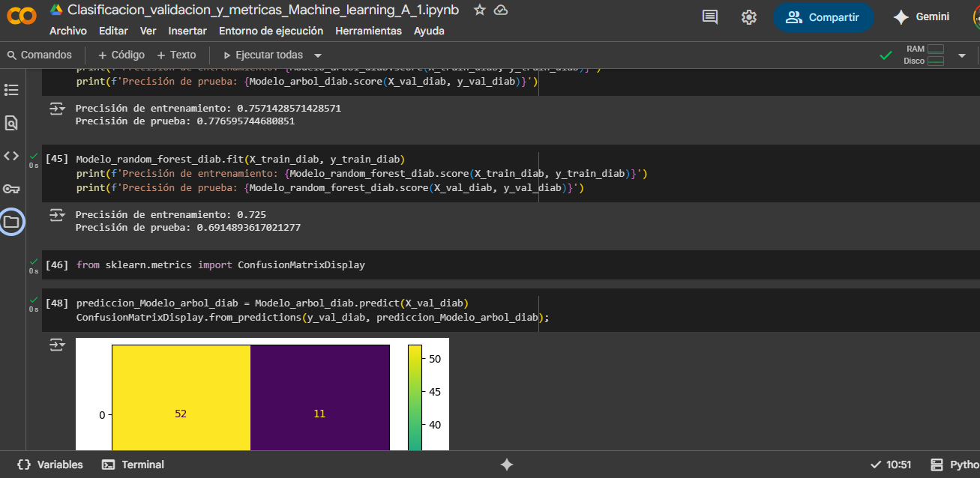Viewport: 980px width, 478px height.
Task: Open the Variables panel
Action: (x=49, y=465)
